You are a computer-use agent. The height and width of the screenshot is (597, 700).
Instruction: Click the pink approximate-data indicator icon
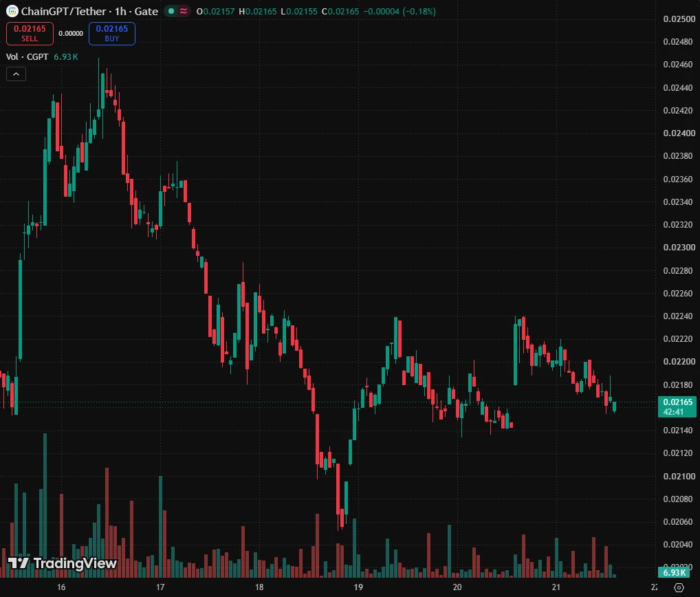coord(184,11)
